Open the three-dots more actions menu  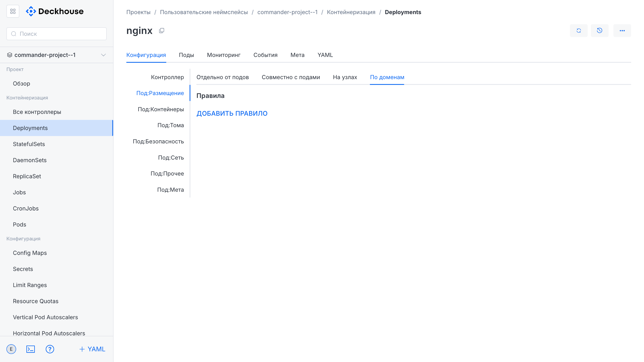tap(622, 31)
